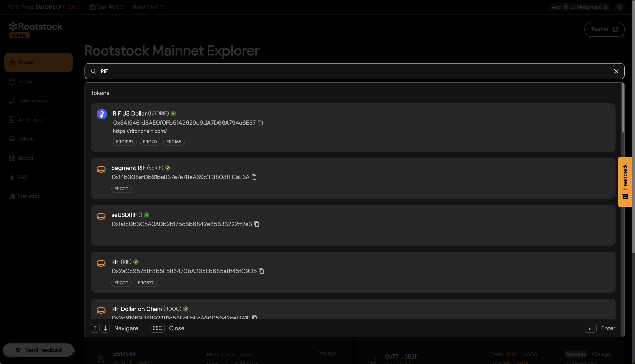This screenshot has width=635, height=364.
Task: Copy the Segment RIF token address
Action: [254, 177]
